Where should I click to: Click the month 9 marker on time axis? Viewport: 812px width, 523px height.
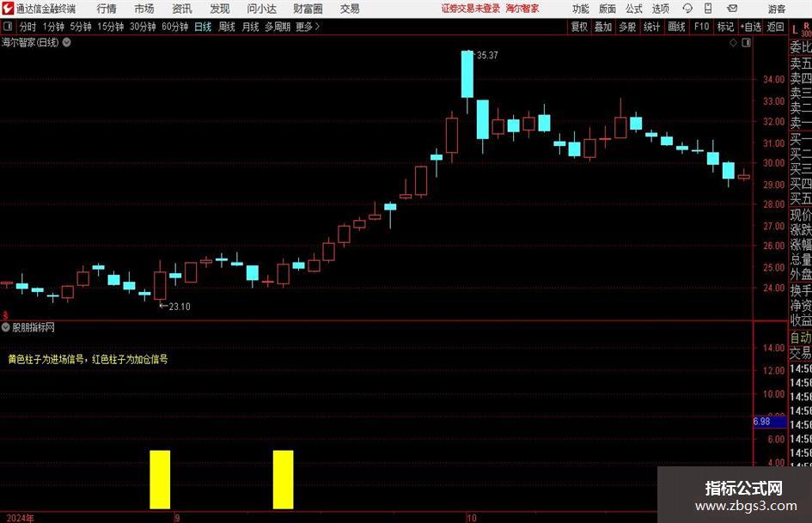177,518
